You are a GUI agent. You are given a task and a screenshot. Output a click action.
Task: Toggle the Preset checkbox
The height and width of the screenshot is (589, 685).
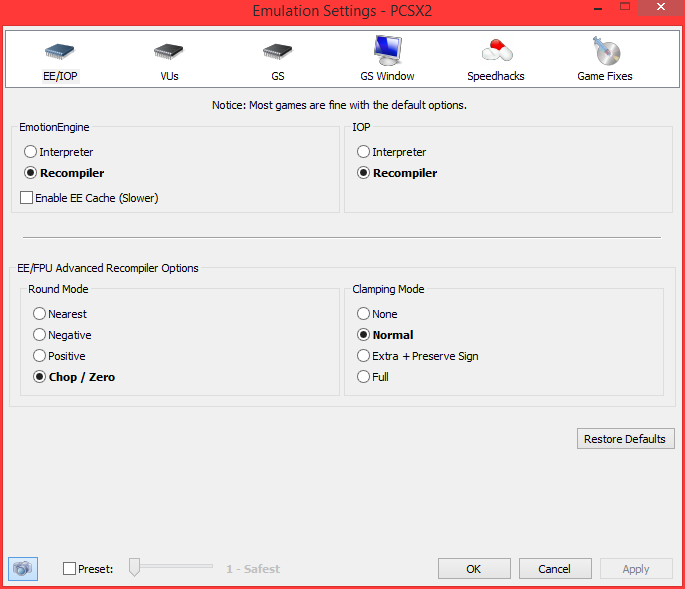pyautogui.click(x=69, y=569)
